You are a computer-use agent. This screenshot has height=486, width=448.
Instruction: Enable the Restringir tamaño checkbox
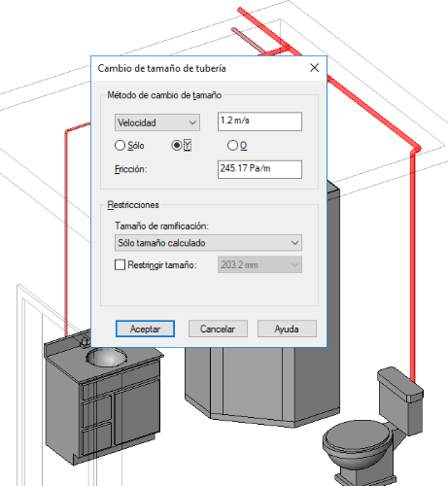(x=120, y=264)
